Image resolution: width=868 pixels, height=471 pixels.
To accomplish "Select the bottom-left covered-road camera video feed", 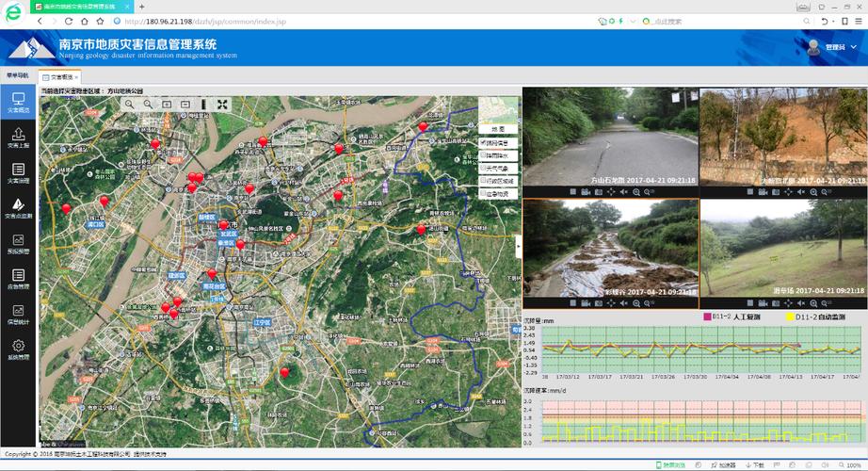I will click(611, 249).
